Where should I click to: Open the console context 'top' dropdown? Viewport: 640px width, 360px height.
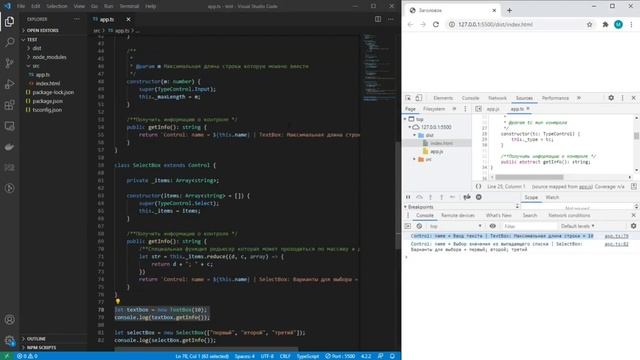coord(455,226)
